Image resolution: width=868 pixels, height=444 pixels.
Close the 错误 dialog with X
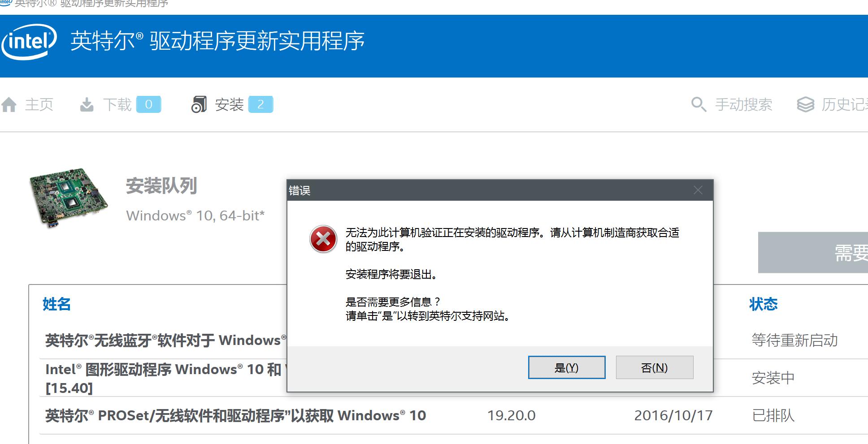[x=698, y=190]
